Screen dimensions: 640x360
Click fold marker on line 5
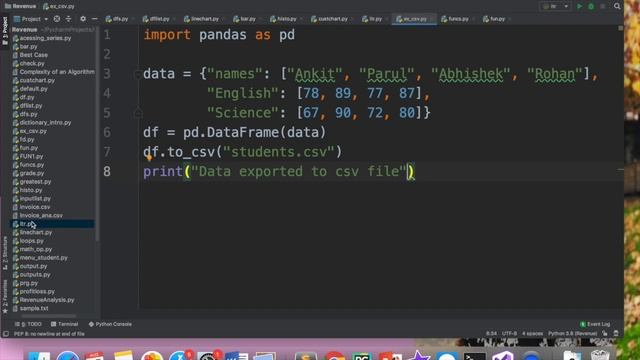(138, 113)
